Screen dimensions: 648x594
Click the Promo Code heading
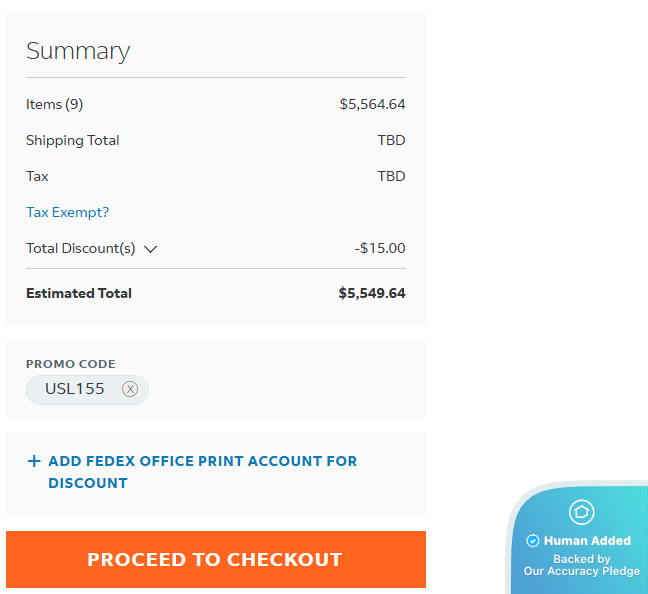click(x=70, y=364)
